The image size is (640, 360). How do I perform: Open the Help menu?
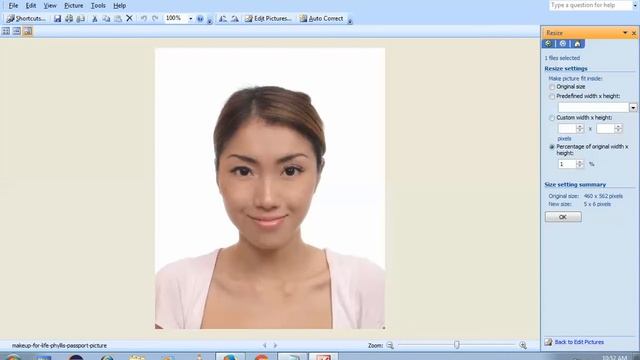119,6
